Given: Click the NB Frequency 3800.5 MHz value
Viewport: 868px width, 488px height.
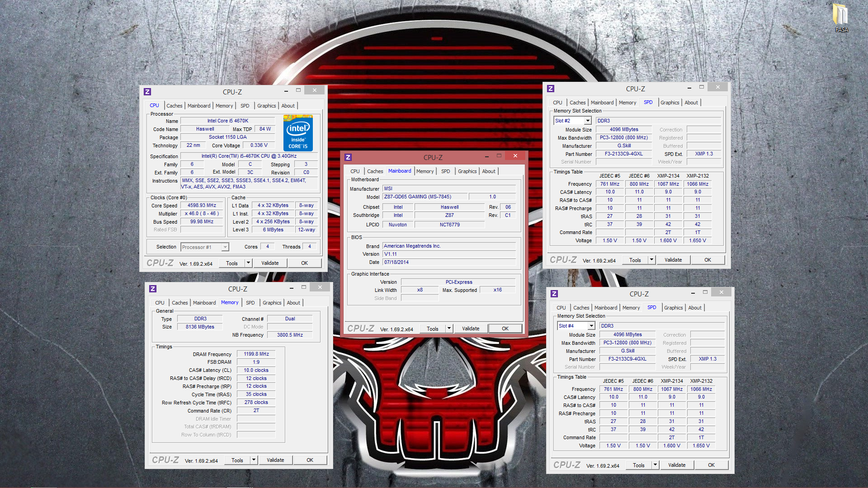Looking at the screenshot, I should [290, 335].
